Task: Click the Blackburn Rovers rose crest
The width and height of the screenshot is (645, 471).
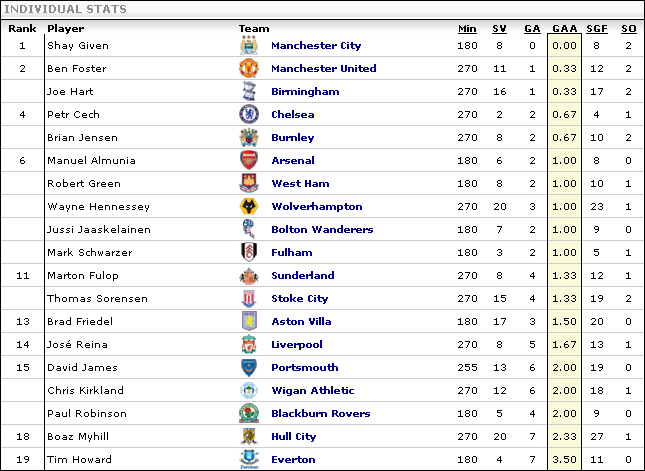Action: pyautogui.click(x=249, y=414)
